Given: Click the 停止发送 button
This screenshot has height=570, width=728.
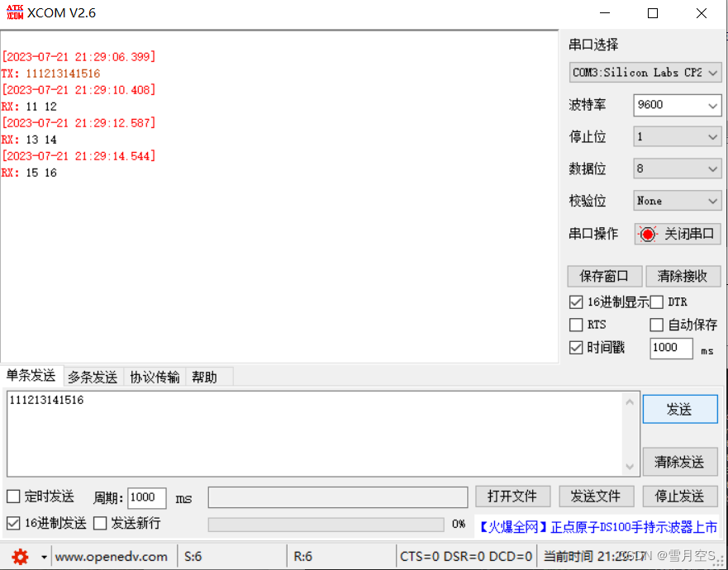Looking at the screenshot, I should [x=680, y=496].
